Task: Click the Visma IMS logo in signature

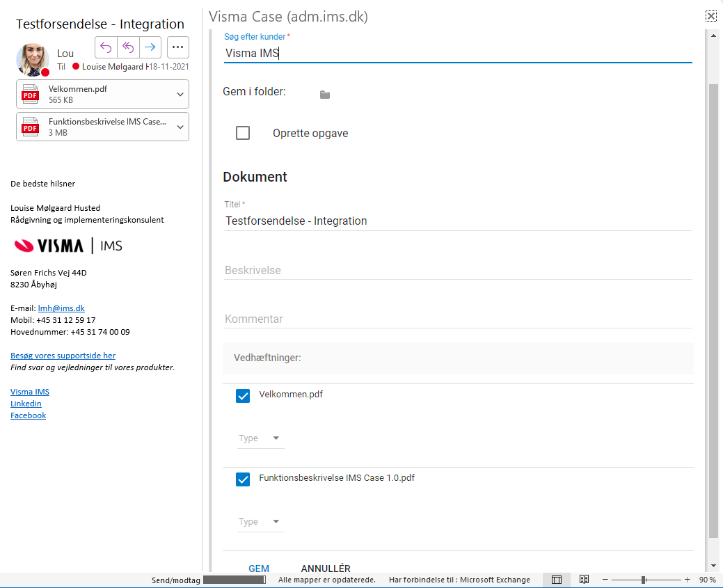Action: (68, 246)
